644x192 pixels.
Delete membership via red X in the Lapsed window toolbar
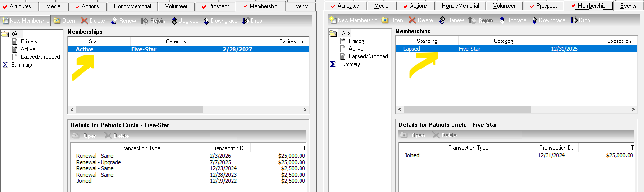pyautogui.click(x=421, y=20)
